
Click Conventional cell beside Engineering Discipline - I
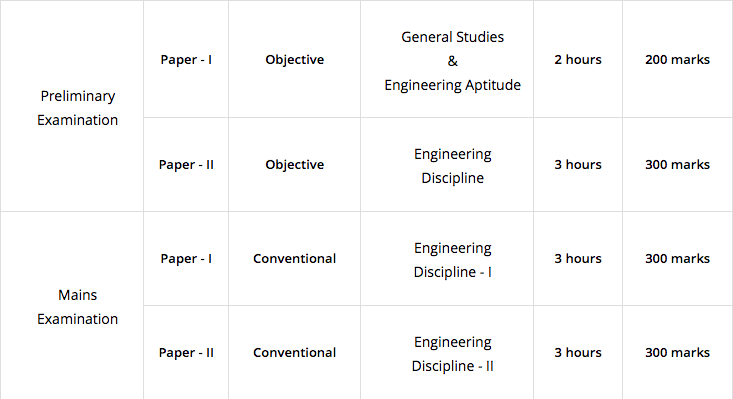(295, 259)
